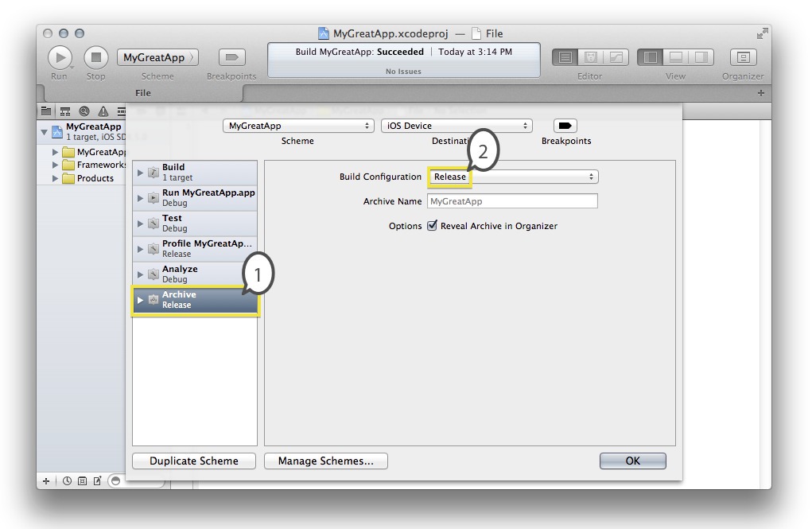This screenshot has width=812, height=529.
Task: Click the Archive Name text field
Action: (512, 201)
